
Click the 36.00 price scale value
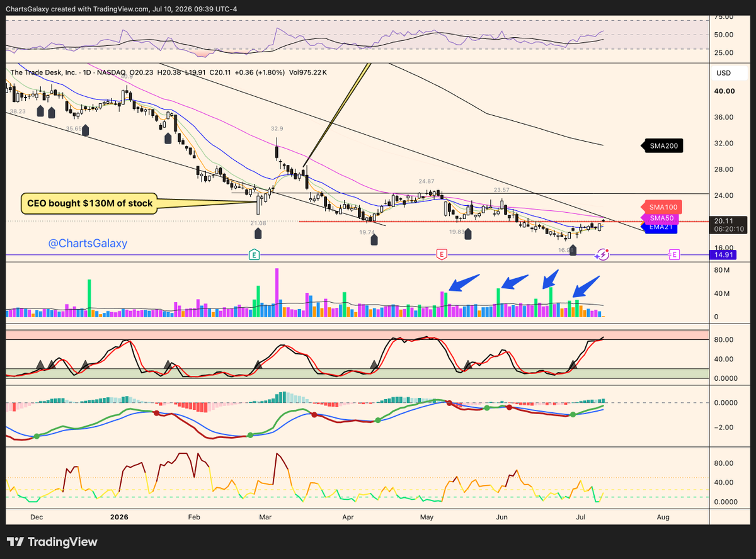(725, 117)
